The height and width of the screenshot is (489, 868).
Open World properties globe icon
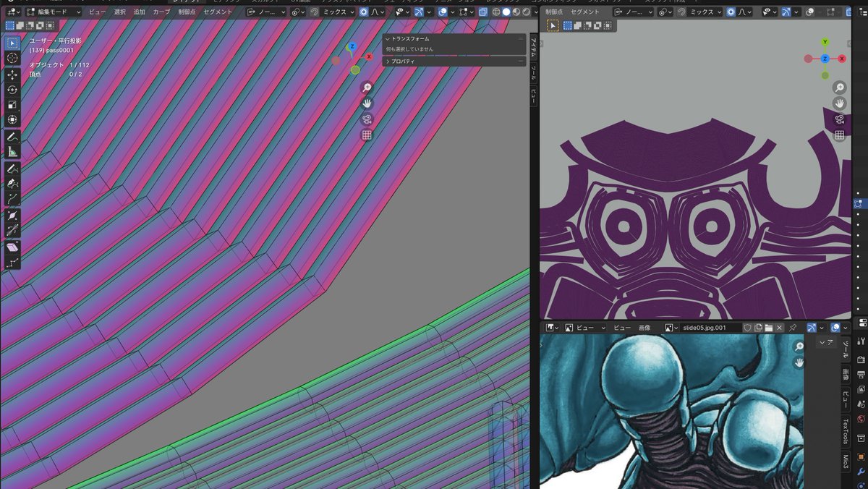[x=860, y=418]
